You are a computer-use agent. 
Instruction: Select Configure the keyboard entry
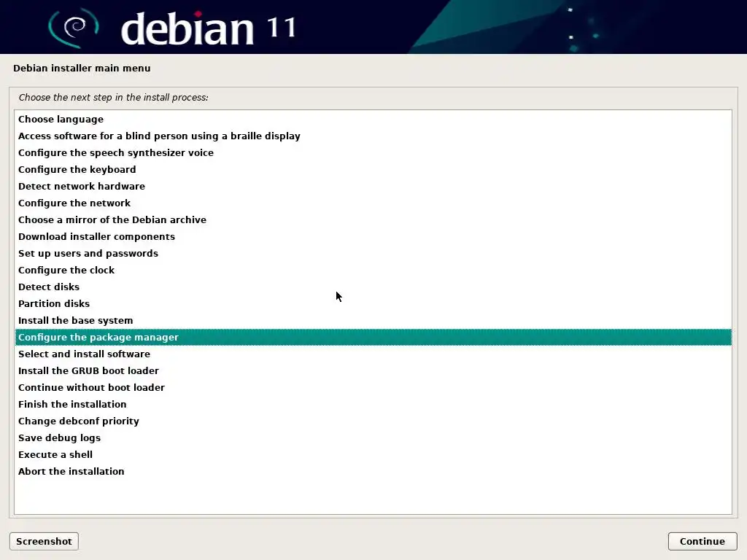click(x=373, y=169)
